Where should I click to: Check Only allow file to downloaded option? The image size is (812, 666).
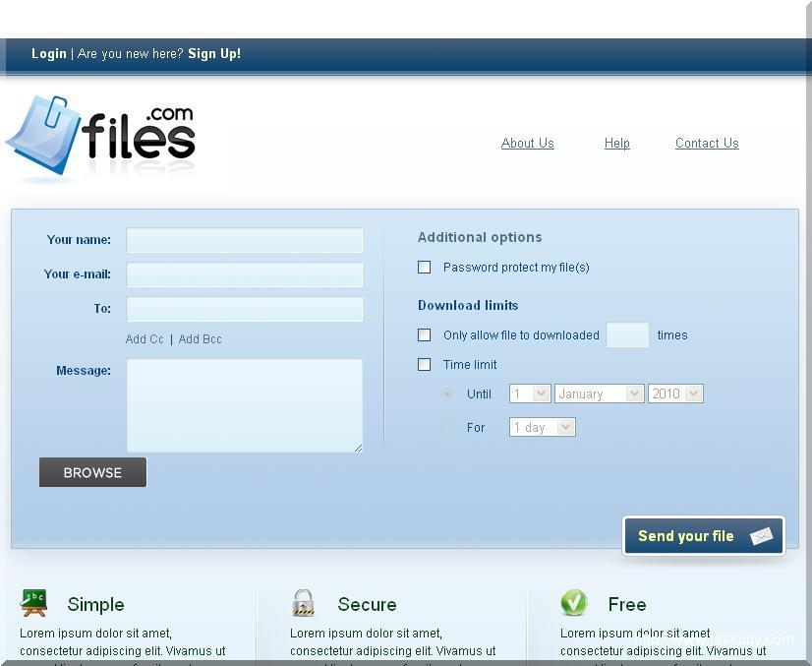pos(425,335)
